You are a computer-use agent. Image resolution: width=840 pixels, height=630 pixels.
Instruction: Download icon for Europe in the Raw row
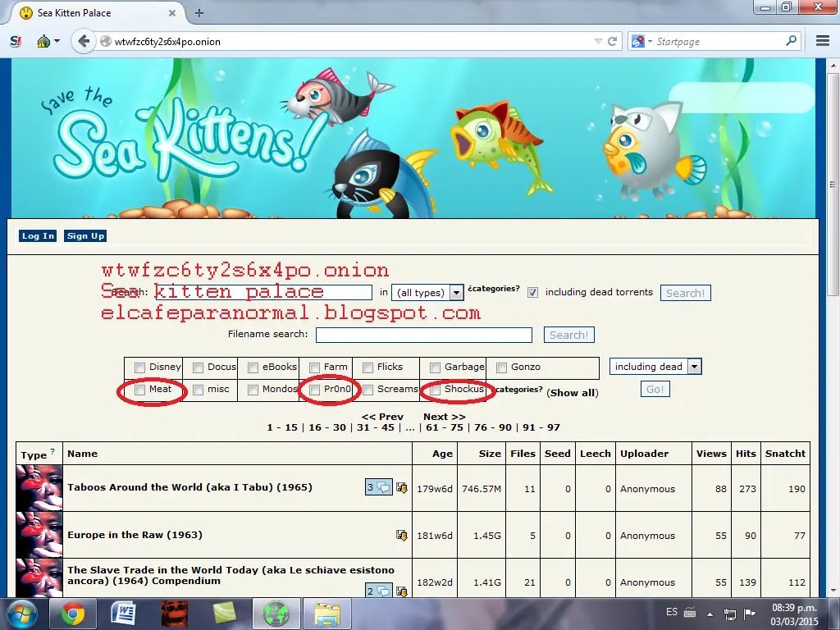click(x=401, y=535)
